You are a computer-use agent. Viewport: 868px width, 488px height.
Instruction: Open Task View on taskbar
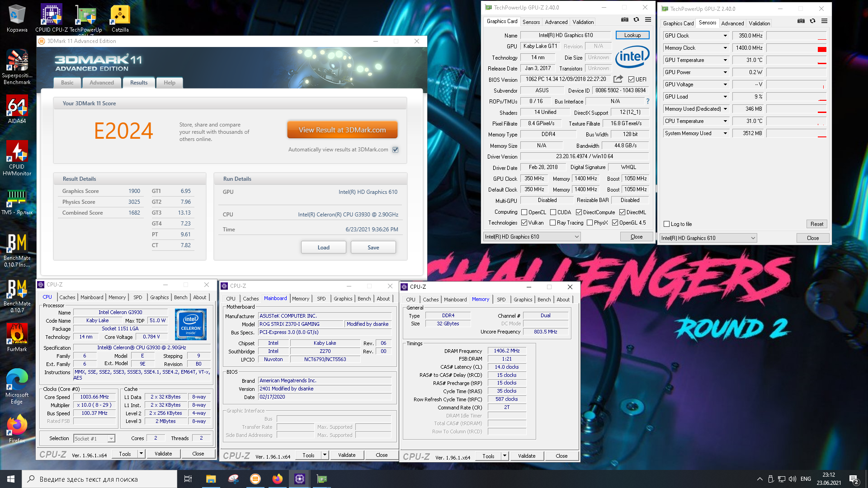pos(188,479)
